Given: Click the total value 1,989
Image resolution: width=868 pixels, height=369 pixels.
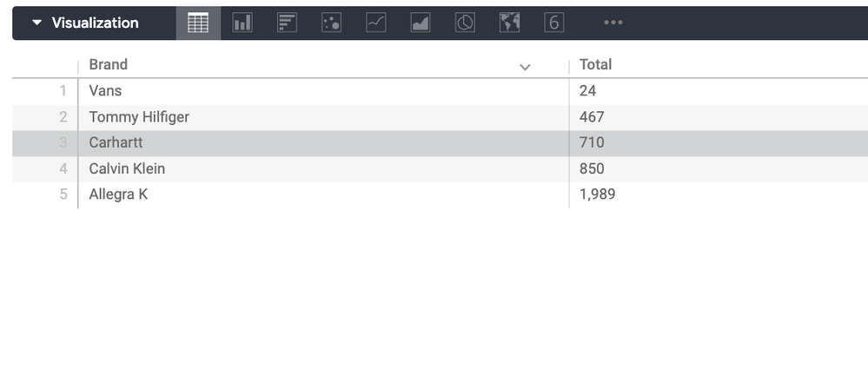Looking at the screenshot, I should click(x=597, y=194).
